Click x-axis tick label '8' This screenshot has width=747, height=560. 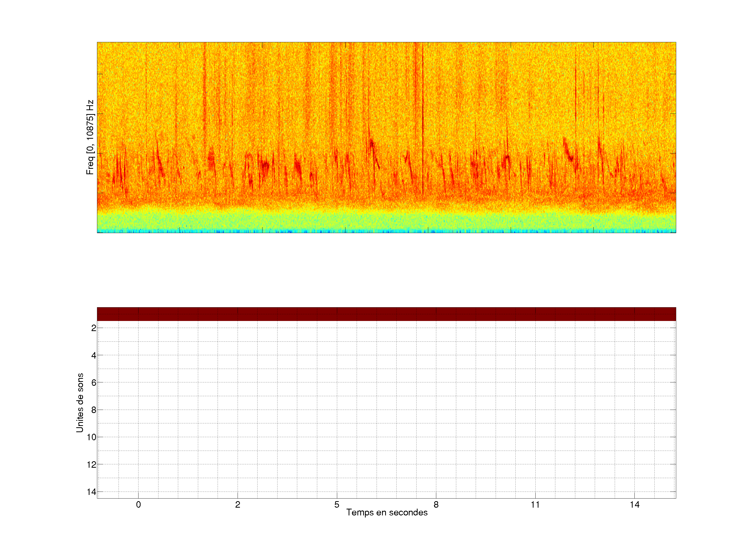[x=436, y=505]
